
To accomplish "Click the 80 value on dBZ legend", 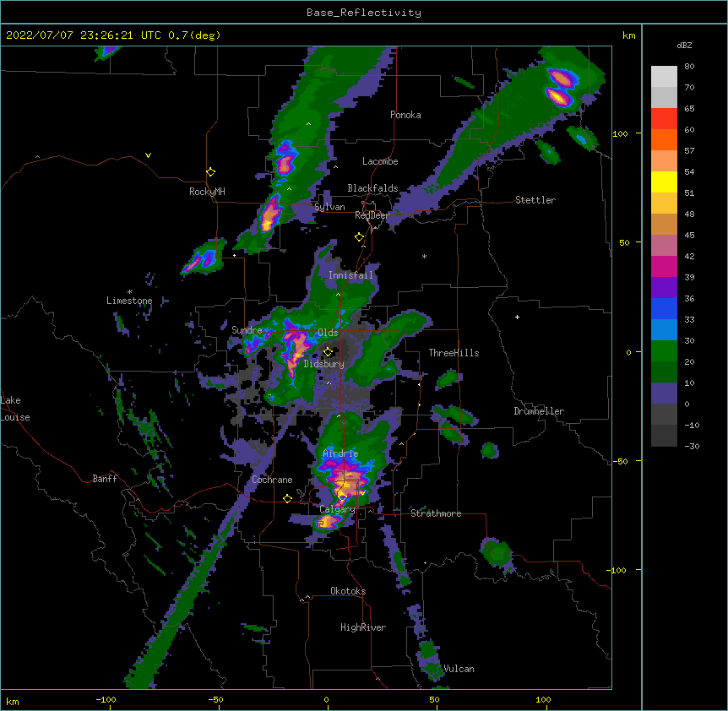I will click(x=689, y=67).
